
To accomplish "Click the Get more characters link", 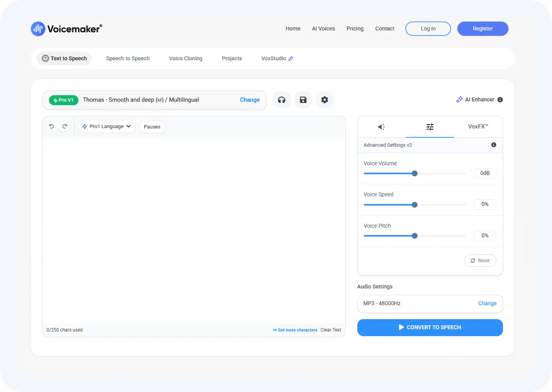I will coord(297,330).
